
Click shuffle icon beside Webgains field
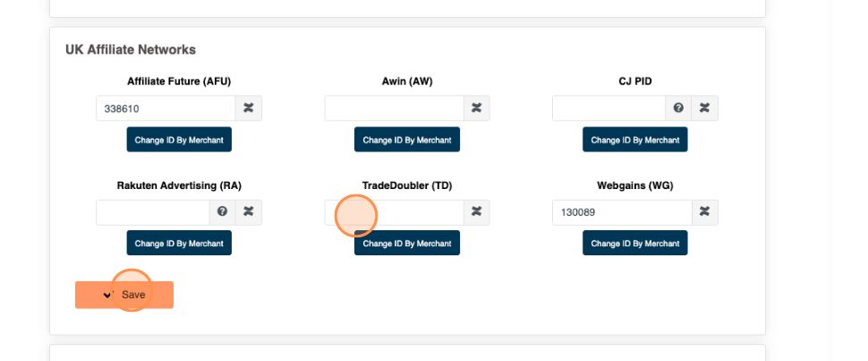pyautogui.click(x=705, y=212)
